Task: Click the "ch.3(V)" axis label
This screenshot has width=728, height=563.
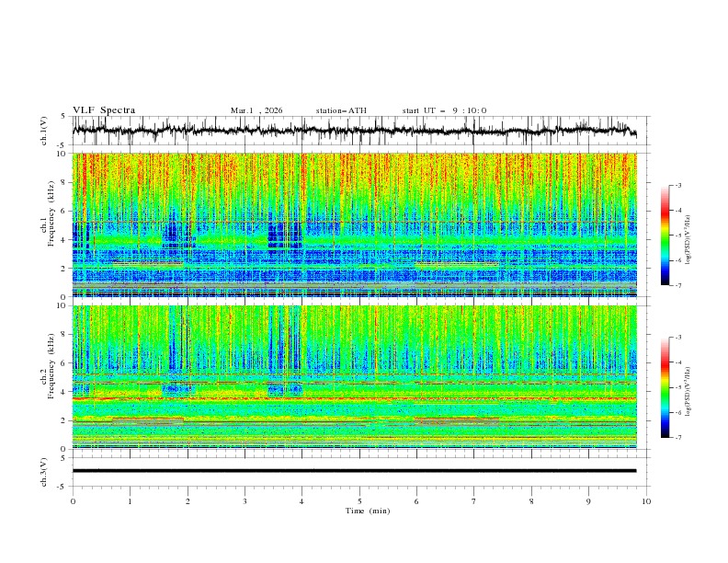Action: (44, 472)
